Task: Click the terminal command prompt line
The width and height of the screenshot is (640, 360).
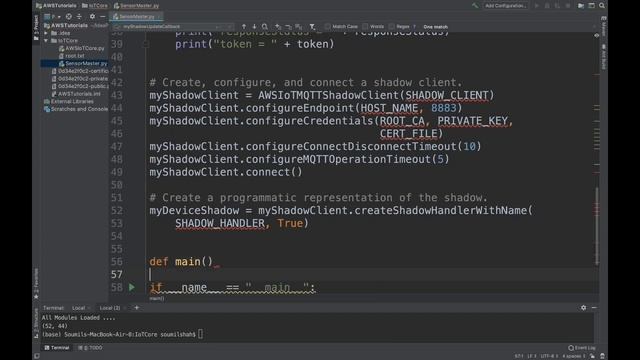Action: [x=122, y=334]
